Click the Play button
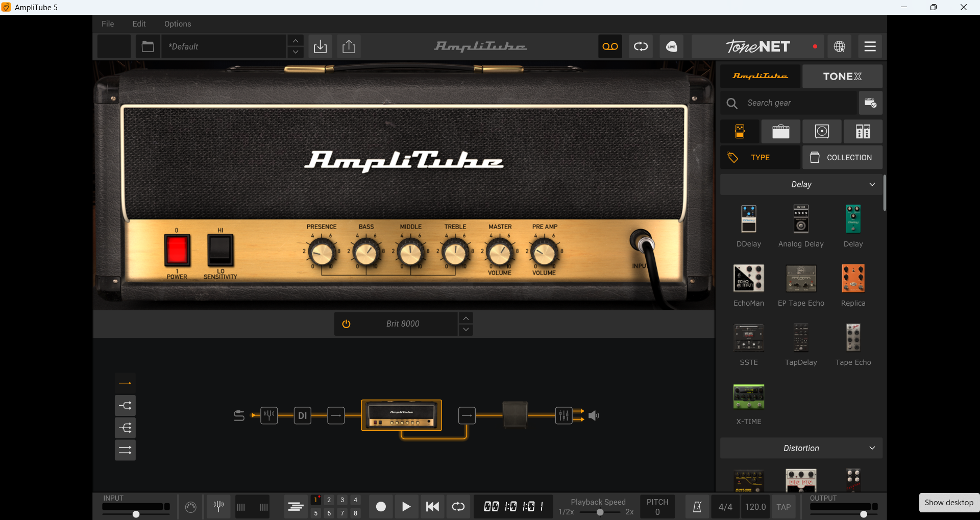 click(x=406, y=507)
